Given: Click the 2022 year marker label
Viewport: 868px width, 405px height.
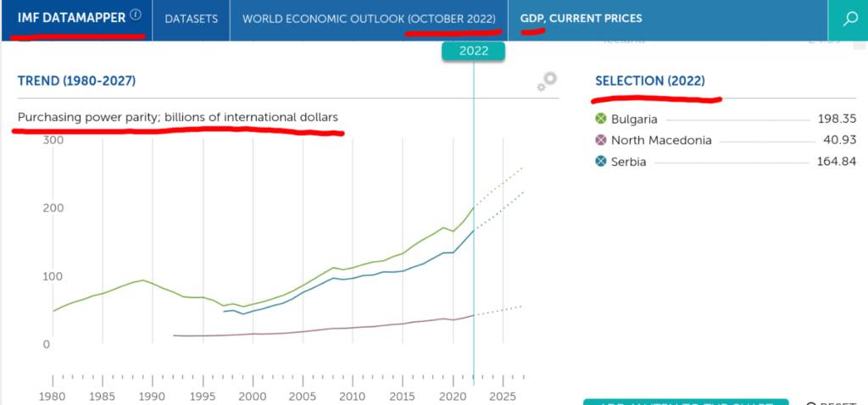Looking at the screenshot, I should point(473,51).
